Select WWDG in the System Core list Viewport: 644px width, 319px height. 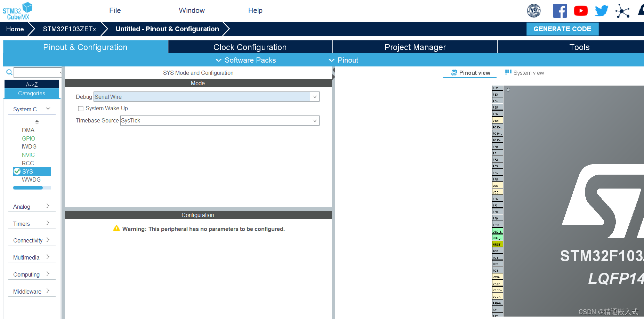pyautogui.click(x=31, y=180)
